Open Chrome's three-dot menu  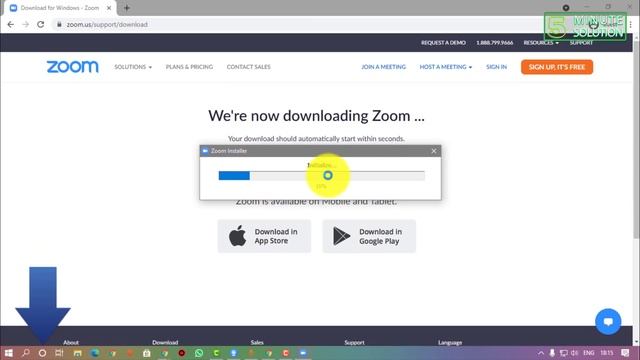631,24
